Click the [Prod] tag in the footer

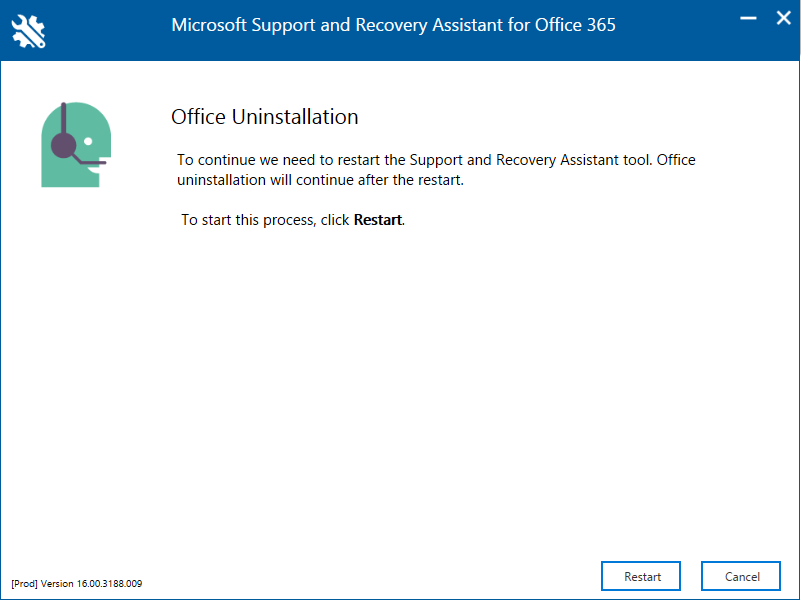coord(23,583)
